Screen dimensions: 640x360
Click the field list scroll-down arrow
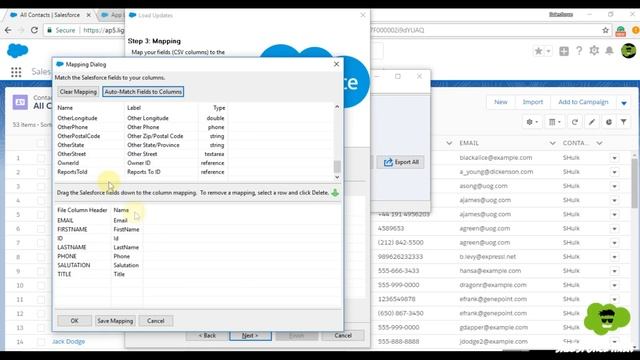click(x=337, y=177)
